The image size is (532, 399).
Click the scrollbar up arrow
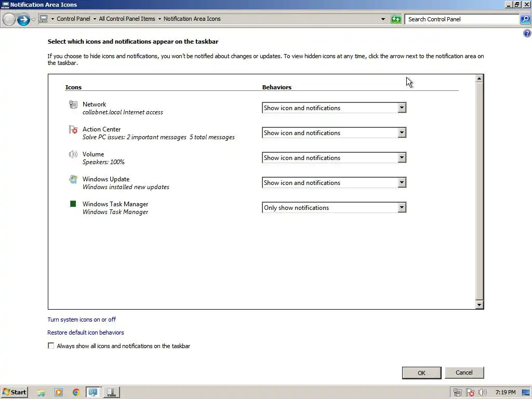pos(479,79)
